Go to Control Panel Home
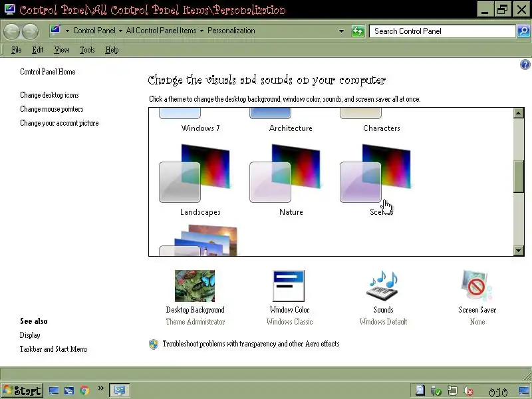The image size is (532, 399). click(47, 72)
